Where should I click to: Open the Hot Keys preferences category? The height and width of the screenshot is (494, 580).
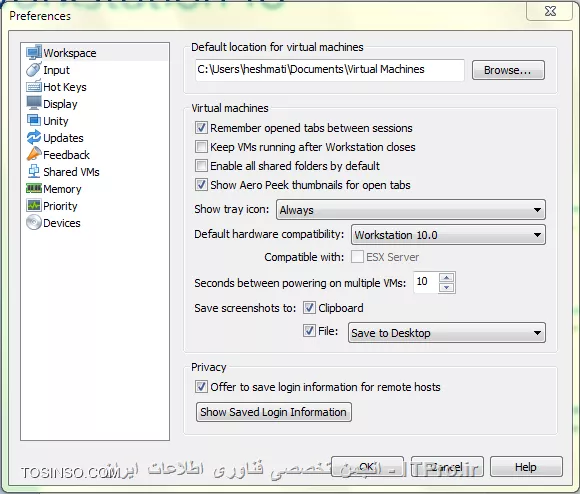pos(65,87)
